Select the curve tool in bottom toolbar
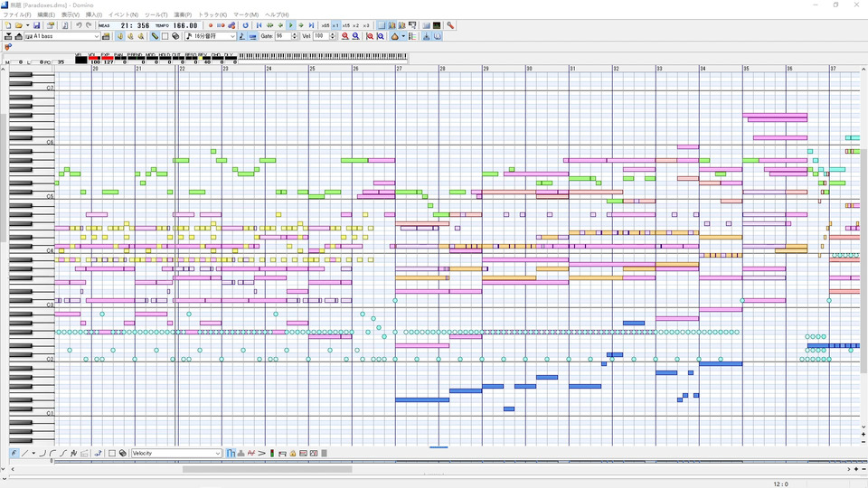868x488 pixels. point(42,453)
